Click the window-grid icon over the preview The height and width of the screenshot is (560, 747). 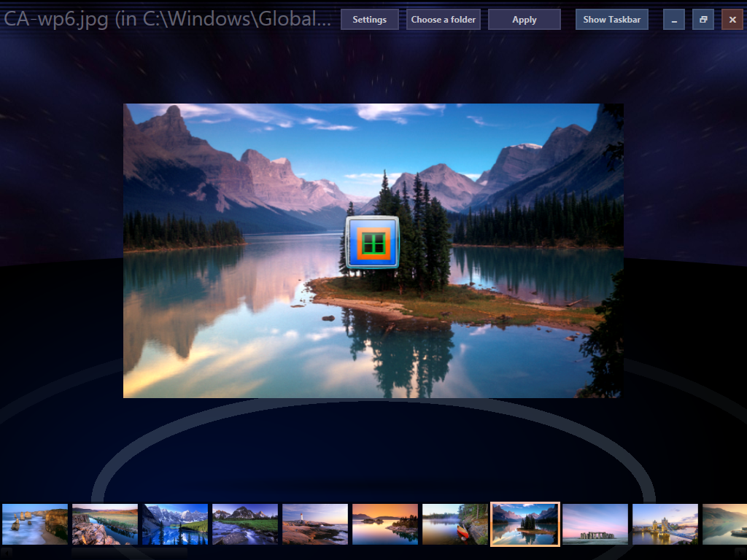coord(373,242)
